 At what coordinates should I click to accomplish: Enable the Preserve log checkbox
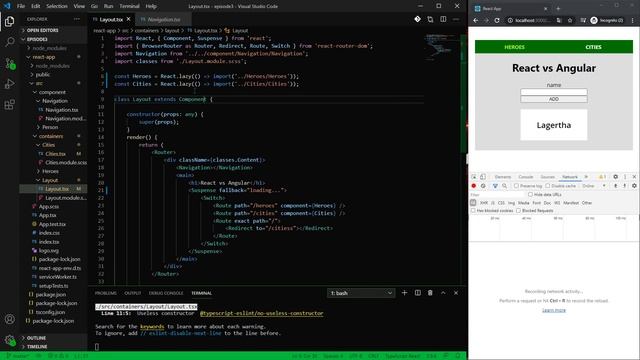tap(516, 186)
